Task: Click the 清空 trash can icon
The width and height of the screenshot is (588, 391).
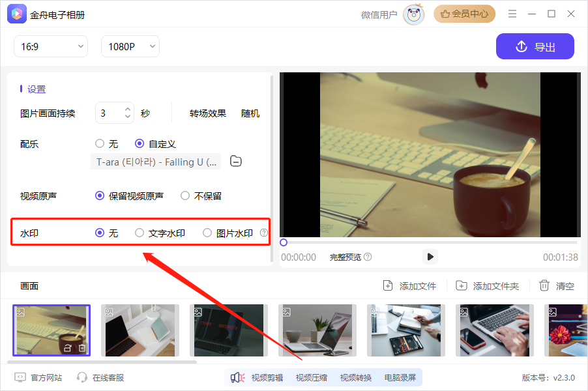Action: [544, 285]
